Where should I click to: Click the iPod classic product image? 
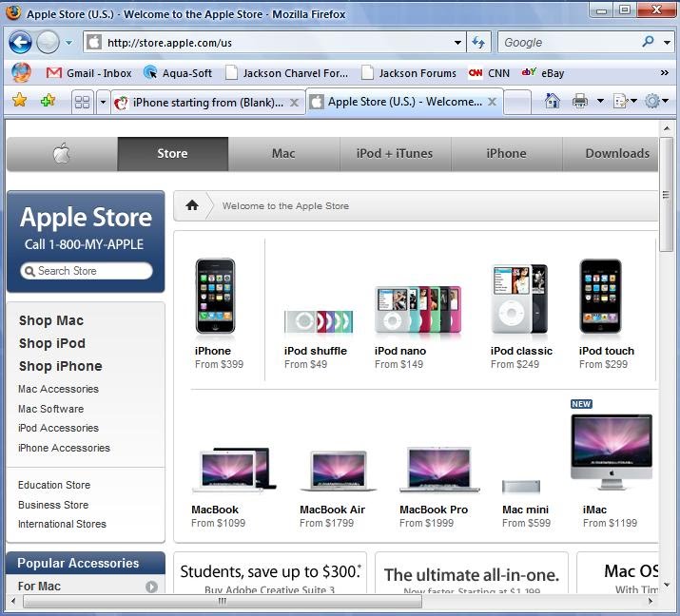[519, 298]
